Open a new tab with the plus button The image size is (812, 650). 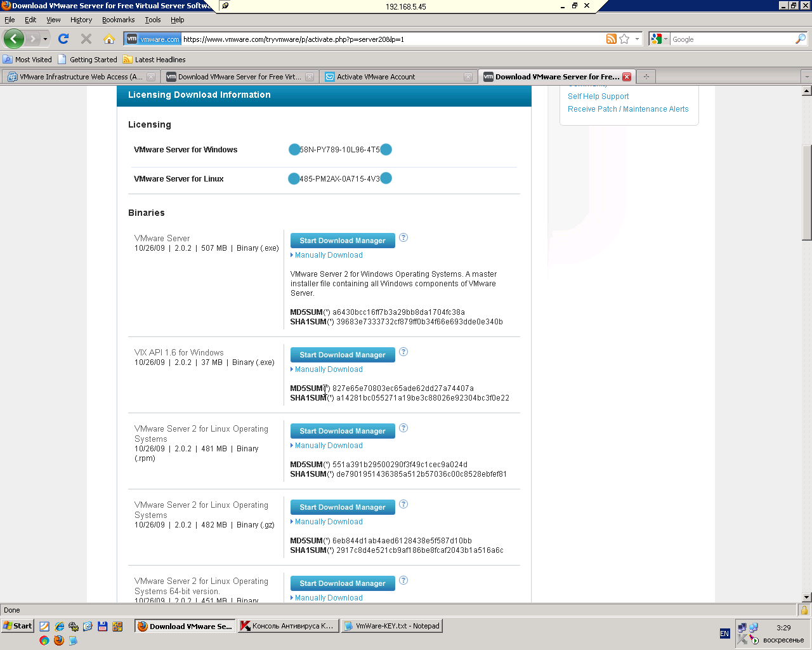tap(646, 77)
